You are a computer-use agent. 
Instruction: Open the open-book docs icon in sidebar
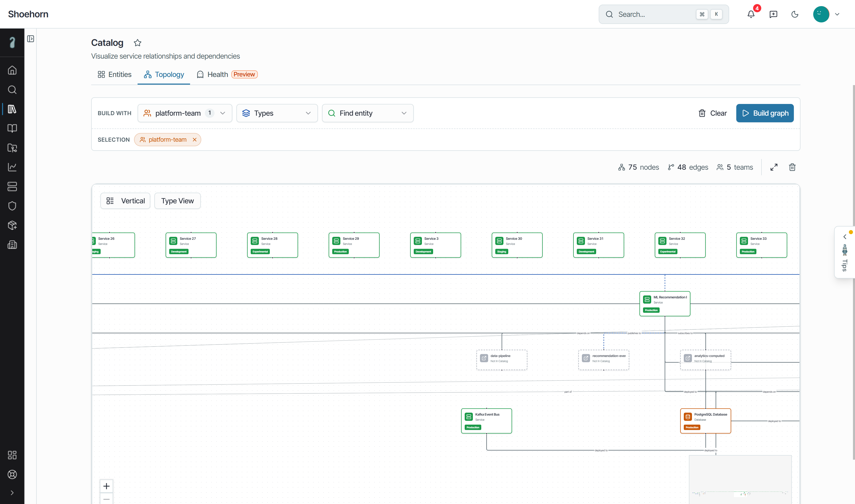[12, 128]
